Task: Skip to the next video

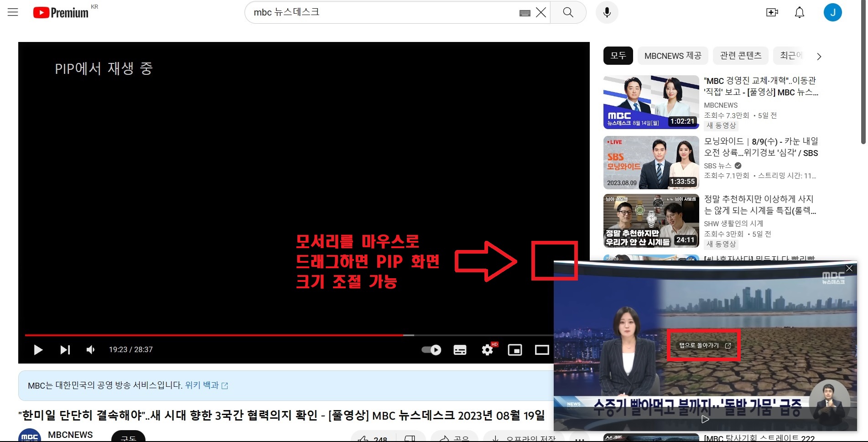Action: [65, 350]
